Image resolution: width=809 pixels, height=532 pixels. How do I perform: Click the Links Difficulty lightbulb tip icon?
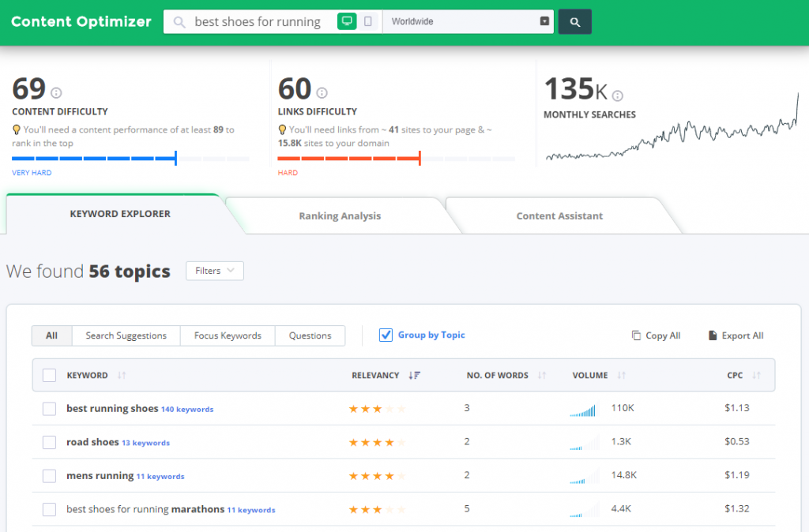(x=282, y=130)
